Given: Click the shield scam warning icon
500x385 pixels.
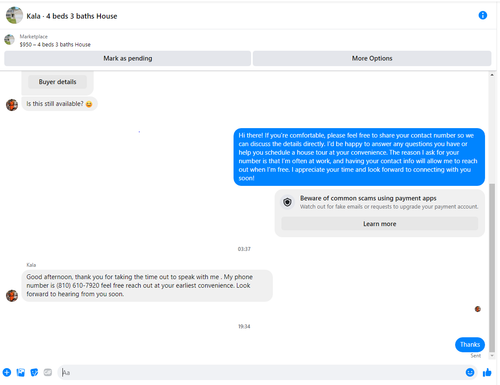Looking at the screenshot, I should [x=287, y=202].
